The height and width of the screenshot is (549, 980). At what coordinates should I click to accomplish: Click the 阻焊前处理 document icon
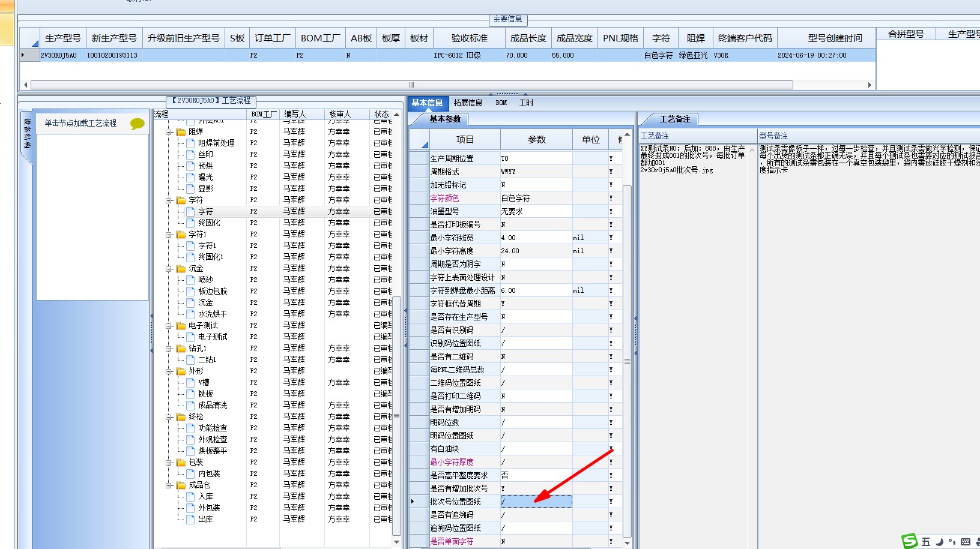pyautogui.click(x=191, y=143)
